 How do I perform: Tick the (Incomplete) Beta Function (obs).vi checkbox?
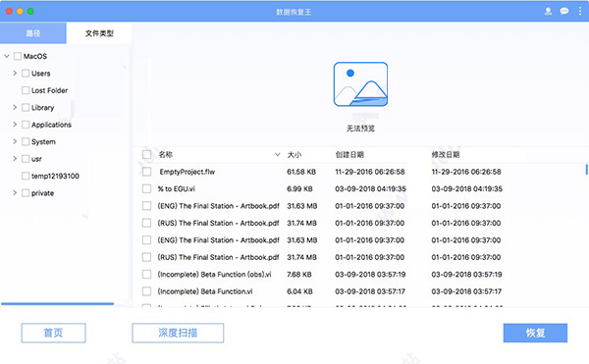(x=146, y=275)
